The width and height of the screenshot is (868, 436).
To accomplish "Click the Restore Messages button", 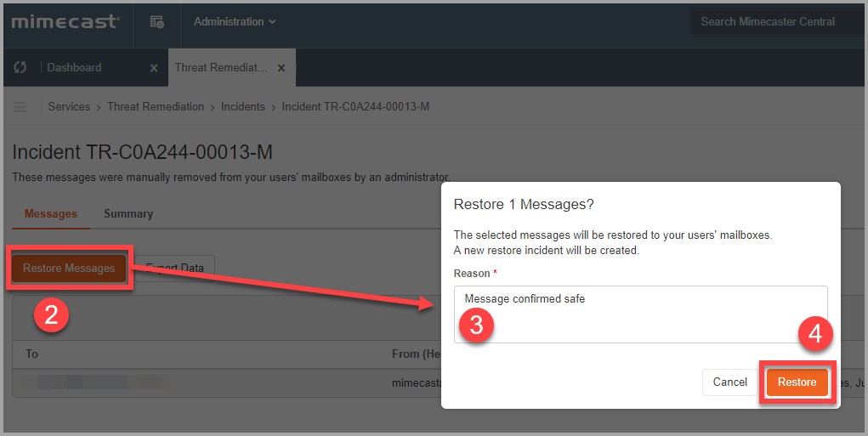I will point(69,269).
